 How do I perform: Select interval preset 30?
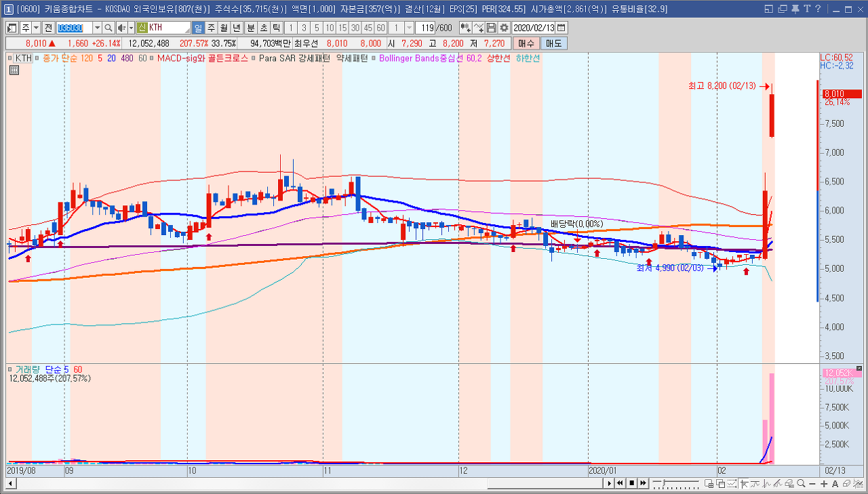pyautogui.click(x=355, y=28)
